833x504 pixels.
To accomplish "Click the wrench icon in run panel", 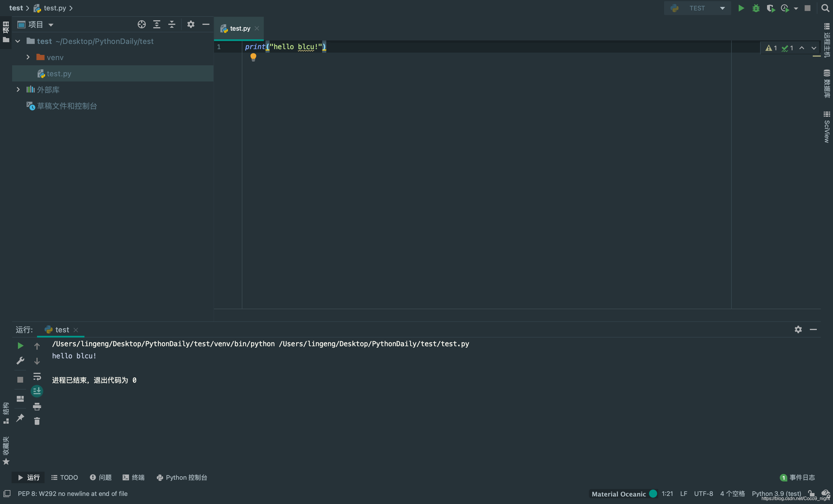I will [20, 360].
